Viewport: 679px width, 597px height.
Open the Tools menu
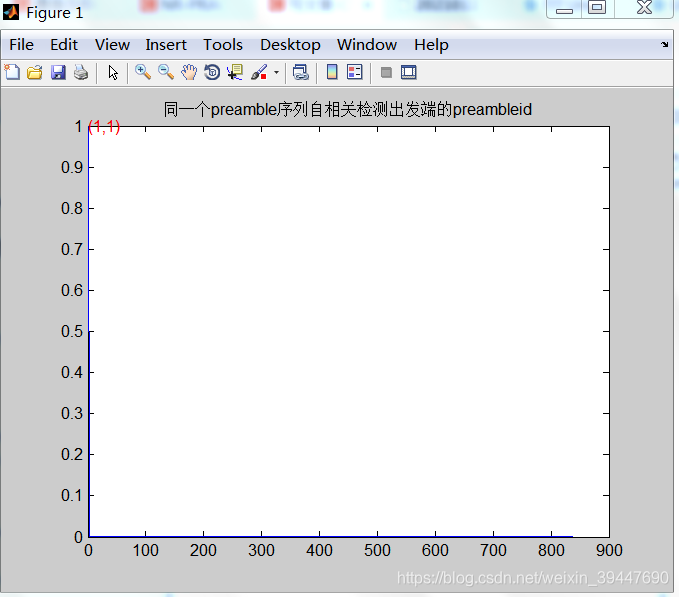tap(223, 45)
